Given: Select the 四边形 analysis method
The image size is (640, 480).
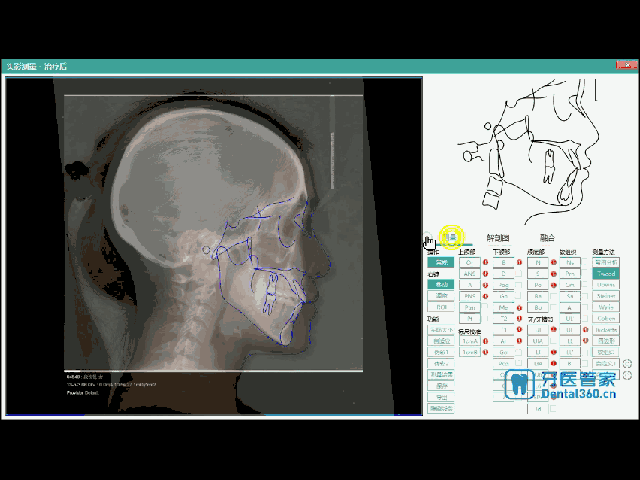Looking at the screenshot, I should pyautogui.click(x=606, y=341).
